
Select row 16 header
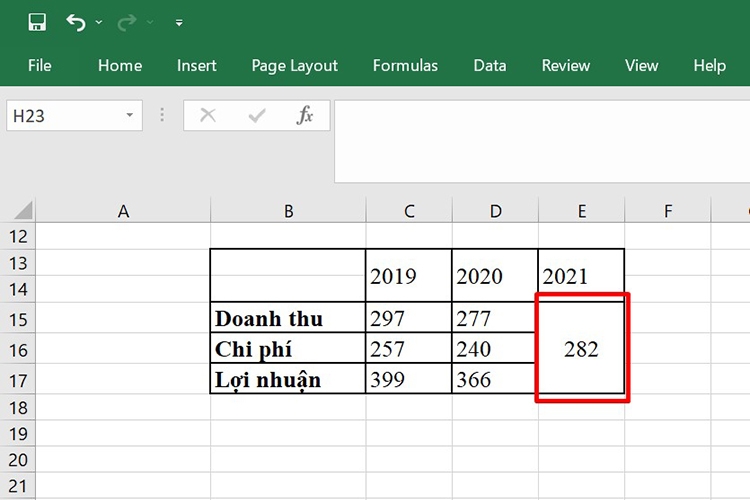coord(18,350)
